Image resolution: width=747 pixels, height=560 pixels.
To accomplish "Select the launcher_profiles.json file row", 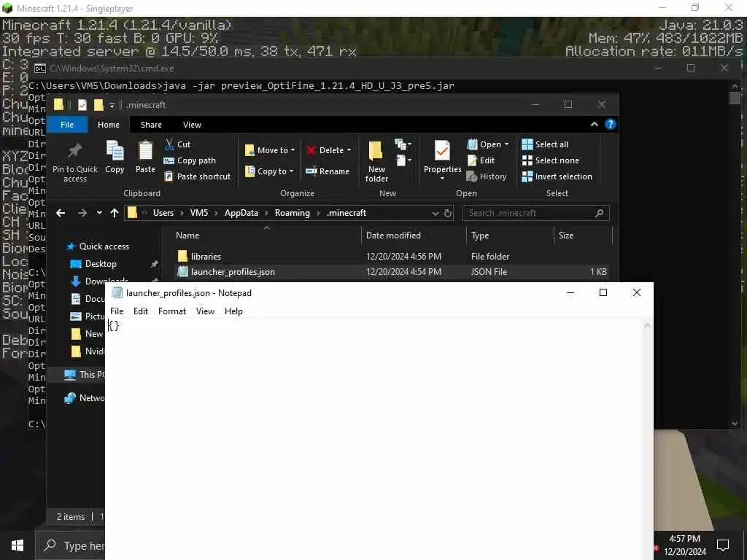I will (391, 272).
